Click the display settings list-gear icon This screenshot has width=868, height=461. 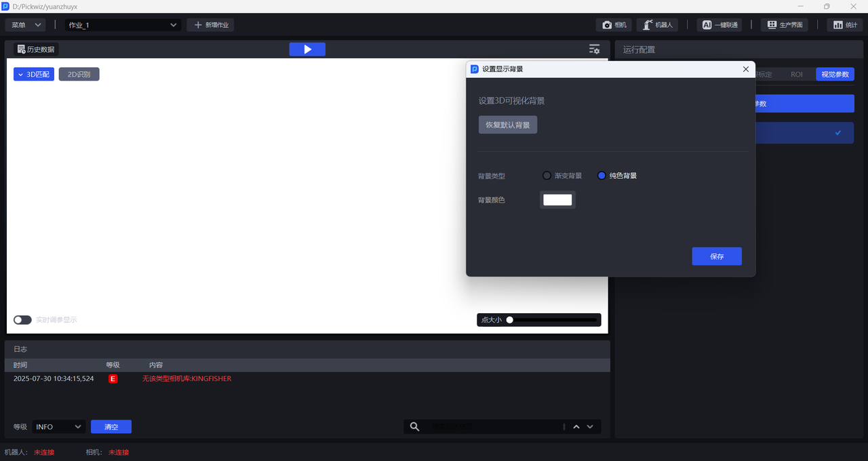(594, 49)
